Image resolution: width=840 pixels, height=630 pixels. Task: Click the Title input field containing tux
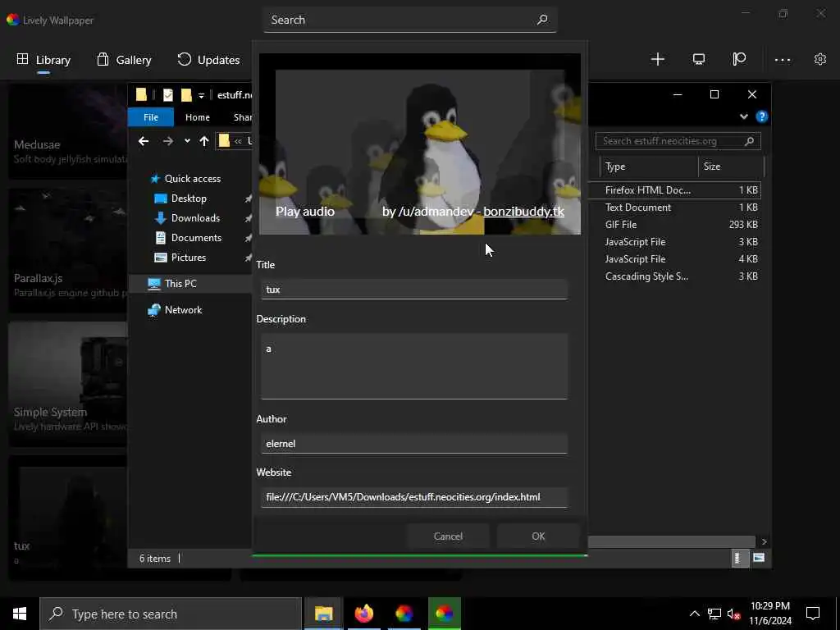pos(414,290)
